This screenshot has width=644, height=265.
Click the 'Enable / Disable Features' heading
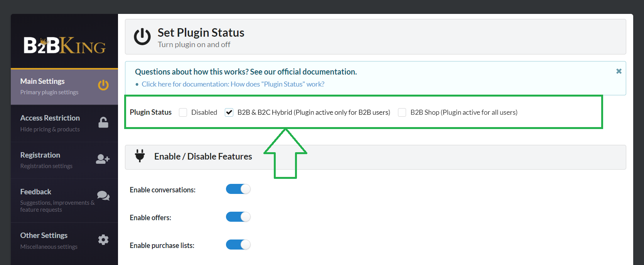[x=203, y=156]
